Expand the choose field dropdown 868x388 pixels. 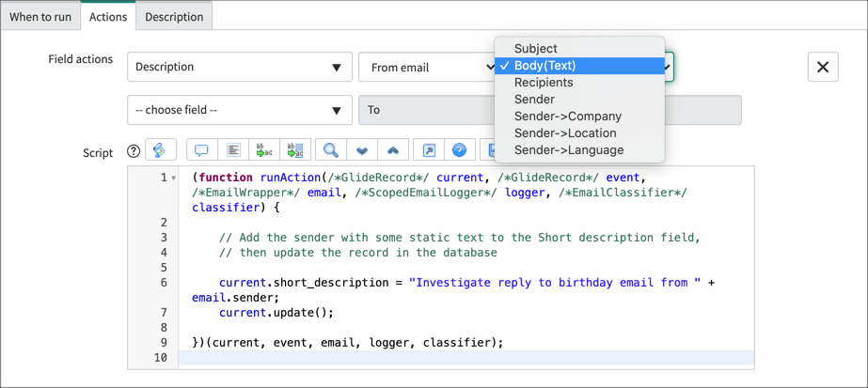(239, 110)
